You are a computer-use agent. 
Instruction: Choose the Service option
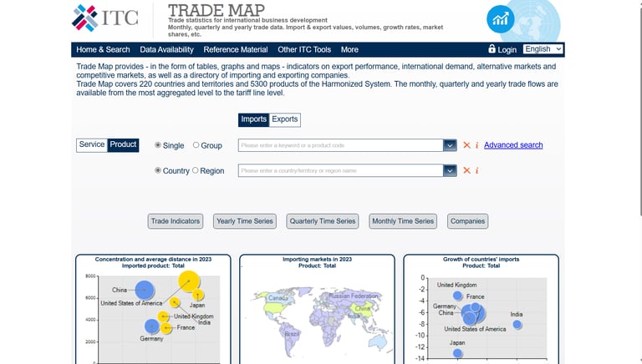click(x=92, y=144)
